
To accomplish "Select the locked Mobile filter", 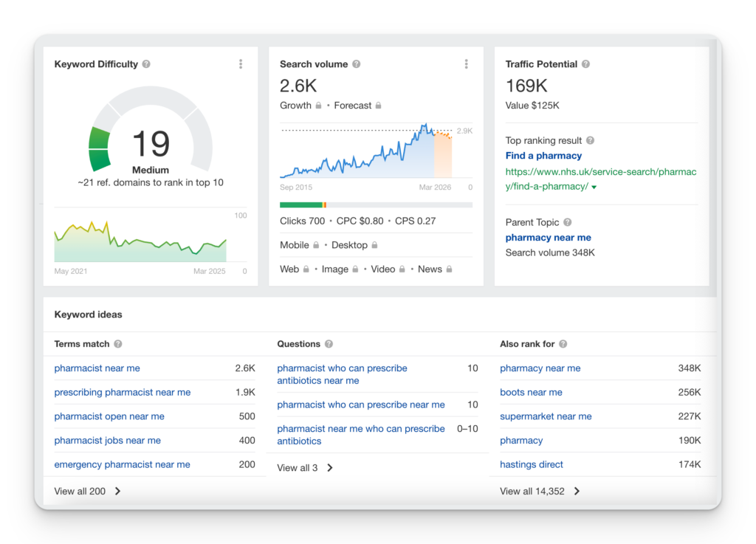I will point(300,245).
